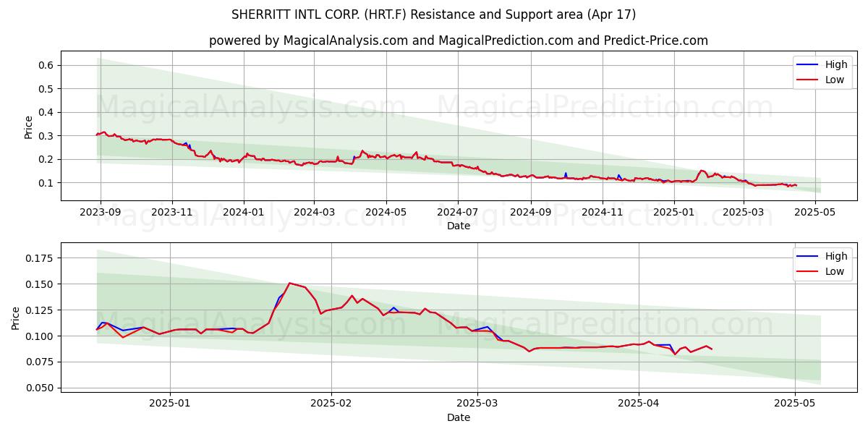This screenshot has height=434, width=868.
Task: Click the 2025-03 tick label on bottom chart
Action: click(x=477, y=404)
